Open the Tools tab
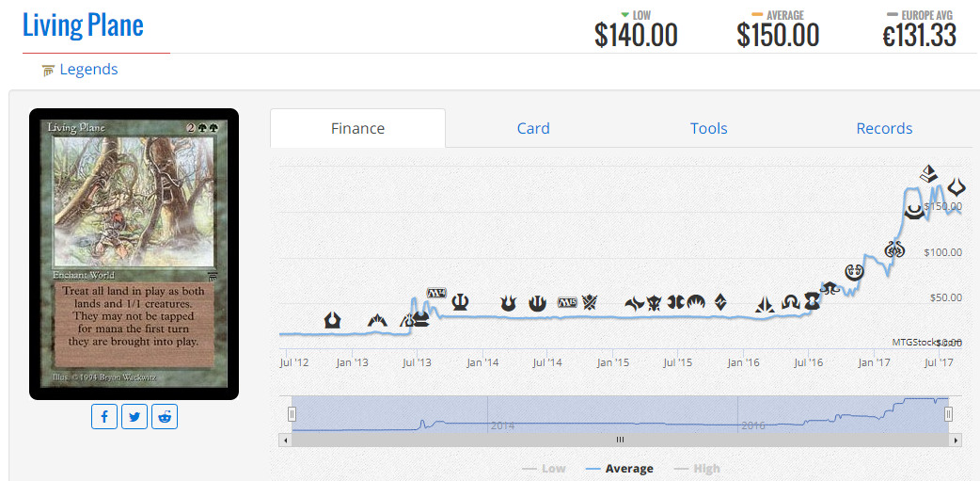The width and height of the screenshot is (980, 481). pos(709,128)
